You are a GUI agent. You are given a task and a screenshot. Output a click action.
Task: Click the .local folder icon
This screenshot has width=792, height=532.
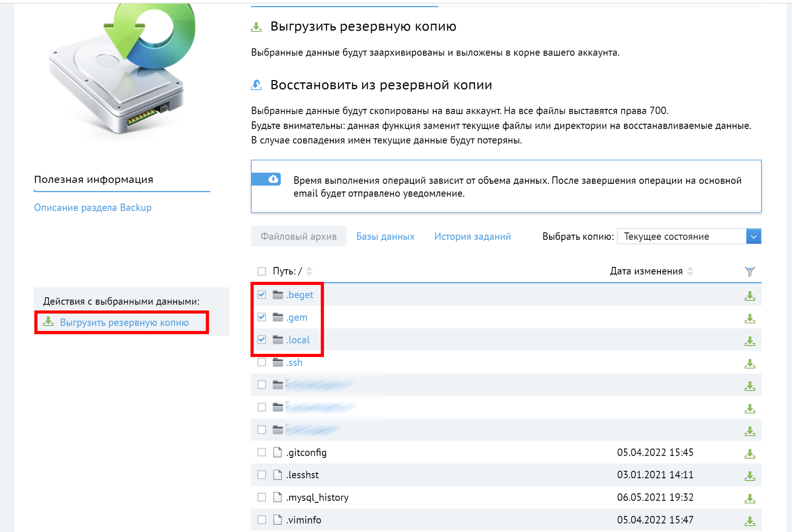pos(278,340)
